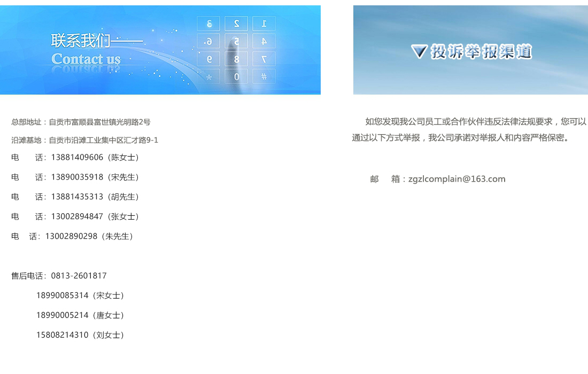
Task: Click phone number 13881409606 for 陈女士
Action: [x=77, y=158]
